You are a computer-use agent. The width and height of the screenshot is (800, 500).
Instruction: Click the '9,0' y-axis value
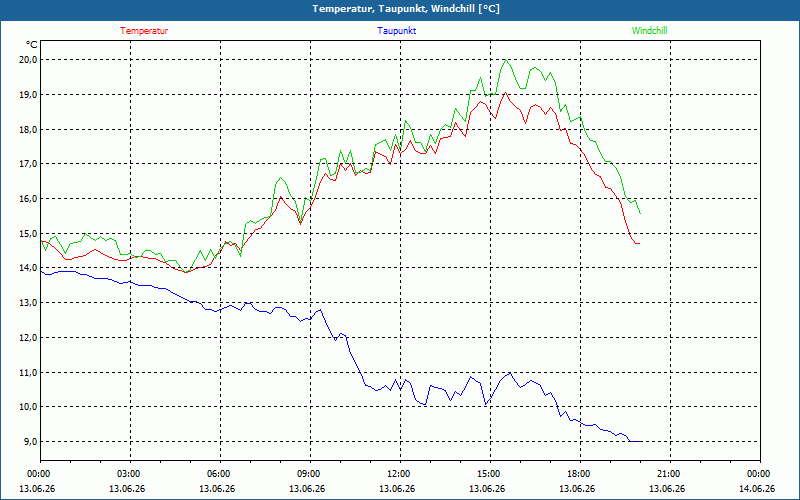[31, 441]
